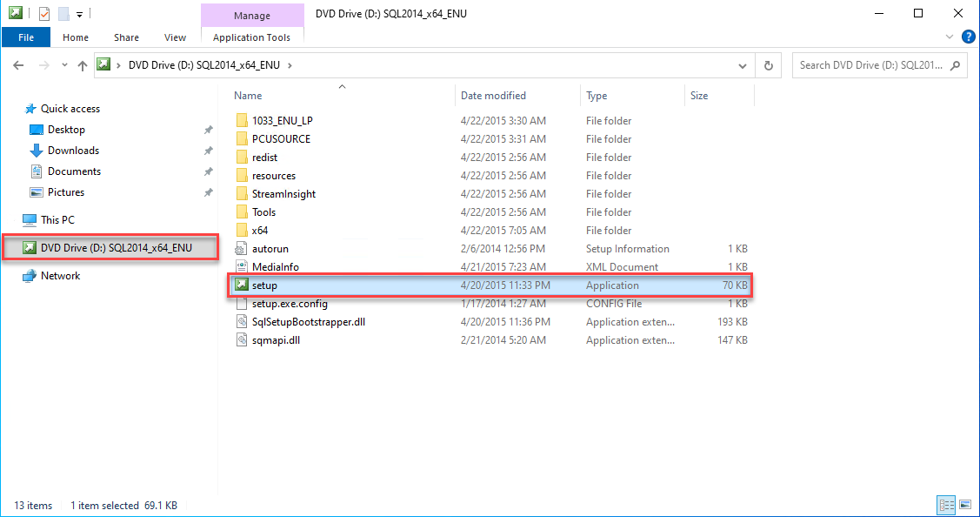Image resolution: width=980 pixels, height=517 pixels.
Task: Switch to the View ribbon tab
Action: 175,37
